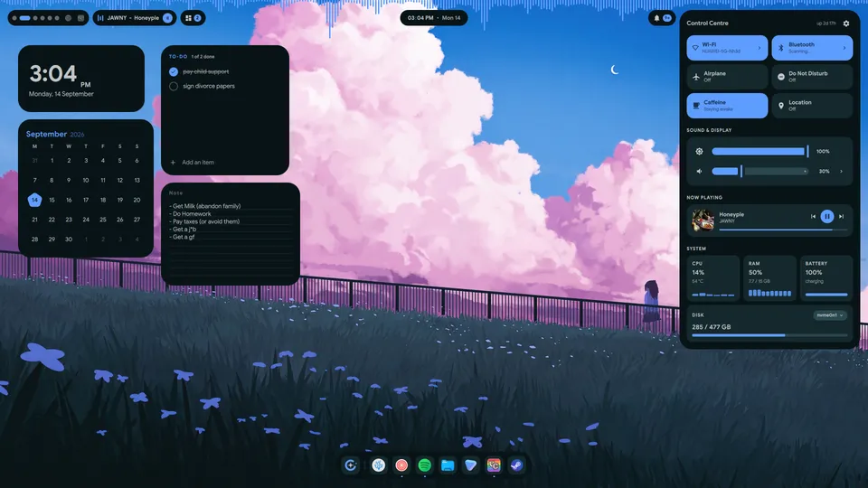
Task: Click the square icon at end of workspace pill
Action: (80, 18)
